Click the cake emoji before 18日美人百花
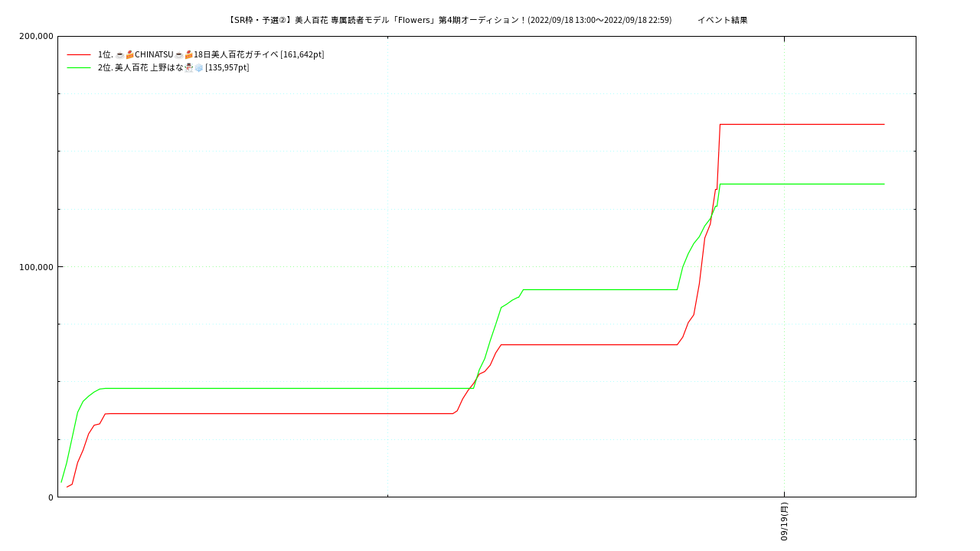Viewport: 980px width, 551px height. click(x=188, y=54)
